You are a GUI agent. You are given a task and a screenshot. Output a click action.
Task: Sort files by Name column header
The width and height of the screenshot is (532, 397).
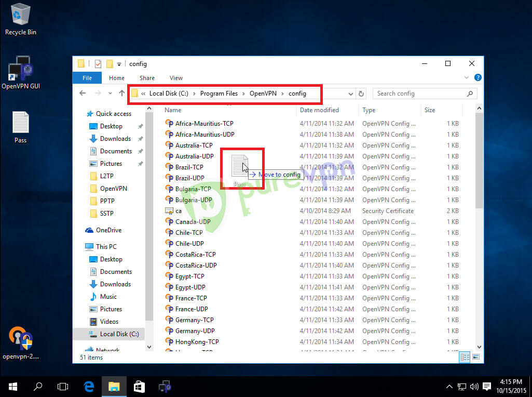pos(173,110)
